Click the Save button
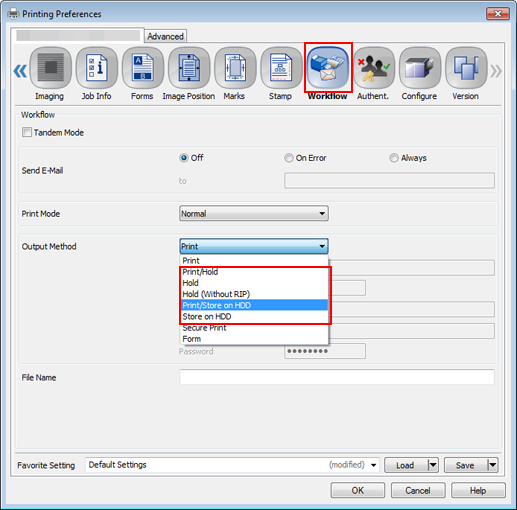The height and width of the screenshot is (510, 517). coord(466,465)
